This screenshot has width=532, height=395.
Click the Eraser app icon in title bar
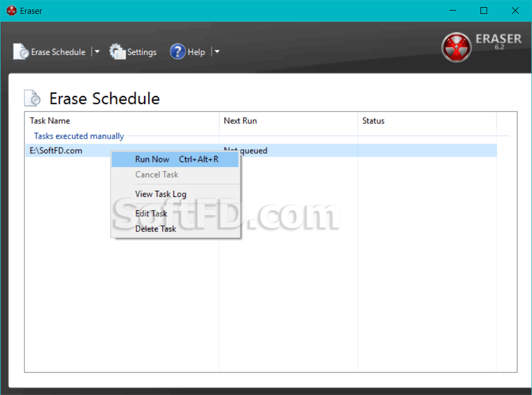click(12, 11)
